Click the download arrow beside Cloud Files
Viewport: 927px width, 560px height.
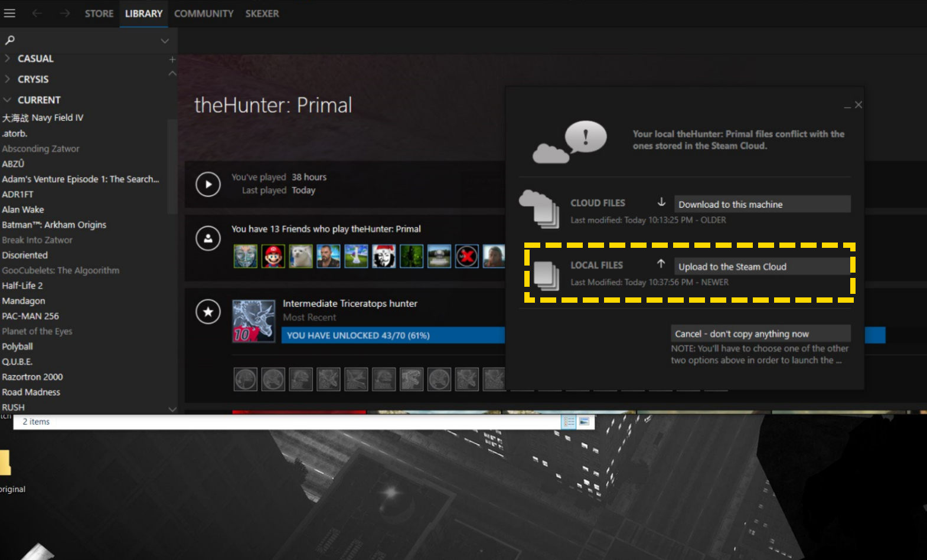point(661,202)
